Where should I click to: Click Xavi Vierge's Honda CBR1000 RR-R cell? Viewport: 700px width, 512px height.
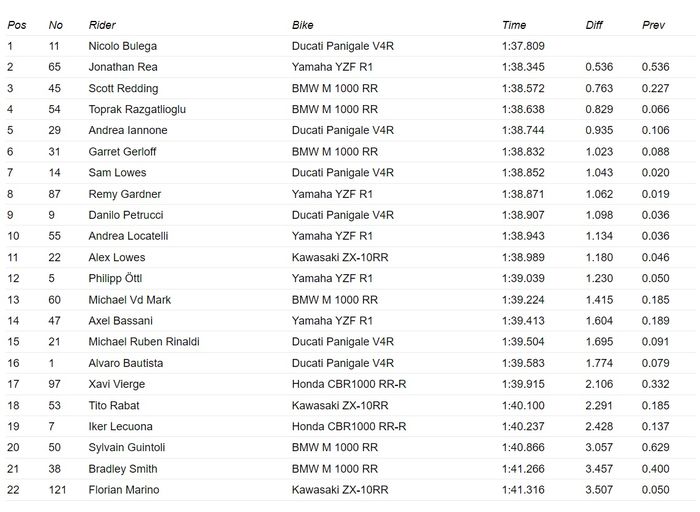pyautogui.click(x=349, y=384)
